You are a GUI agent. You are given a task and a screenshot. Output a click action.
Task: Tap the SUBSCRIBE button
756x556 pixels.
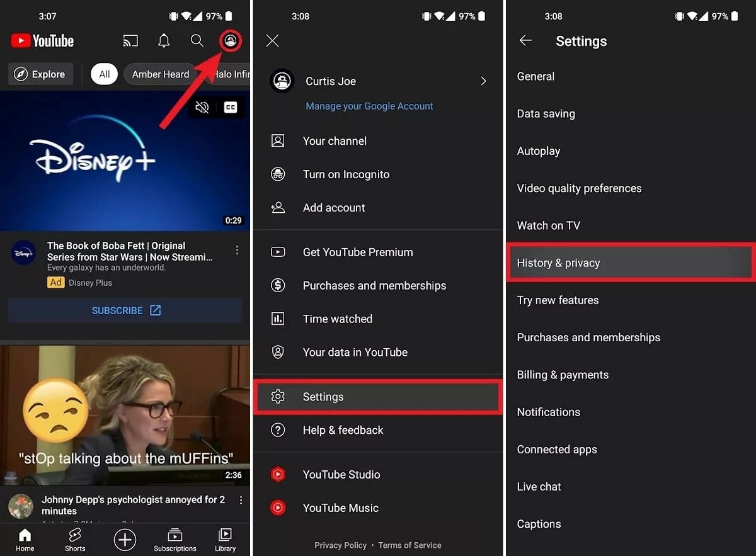tap(125, 310)
